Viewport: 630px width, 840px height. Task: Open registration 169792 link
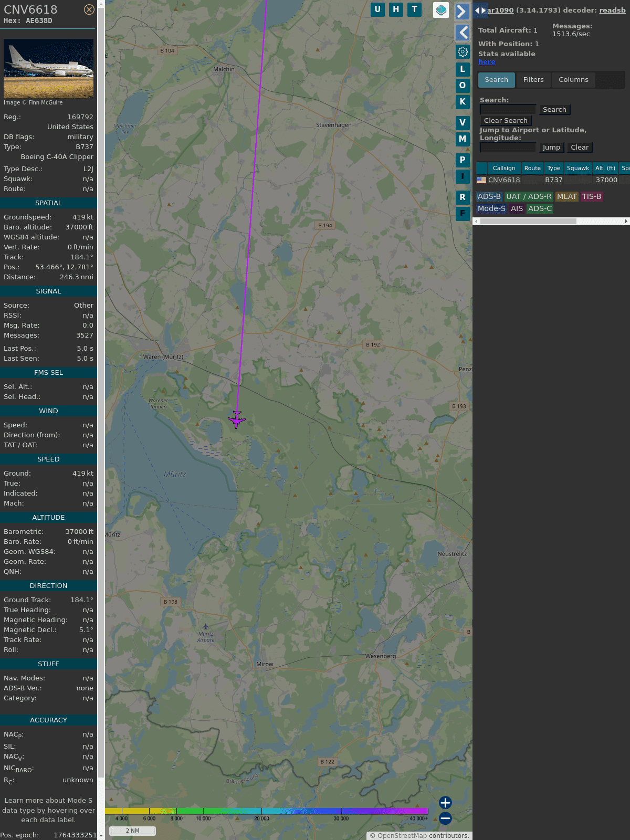(x=80, y=117)
